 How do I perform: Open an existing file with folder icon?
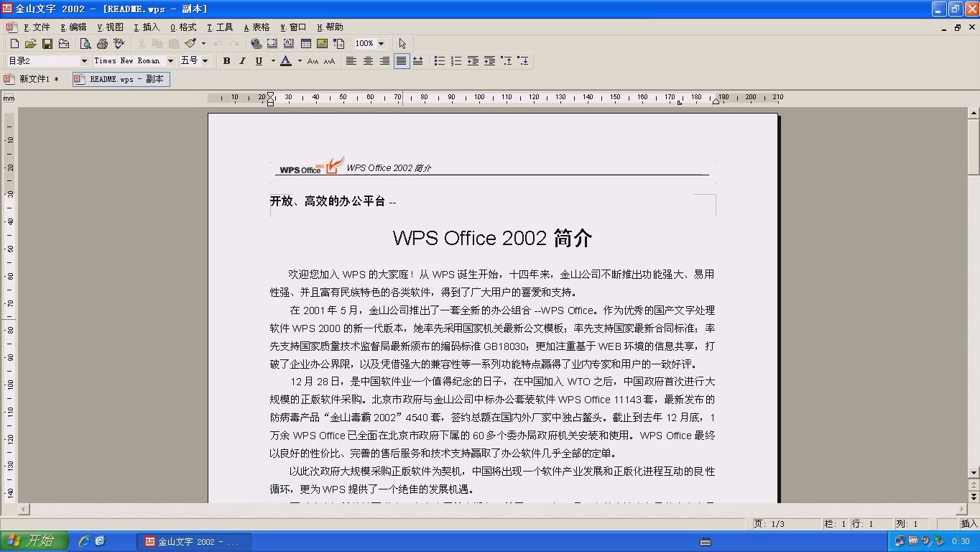(30, 44)
